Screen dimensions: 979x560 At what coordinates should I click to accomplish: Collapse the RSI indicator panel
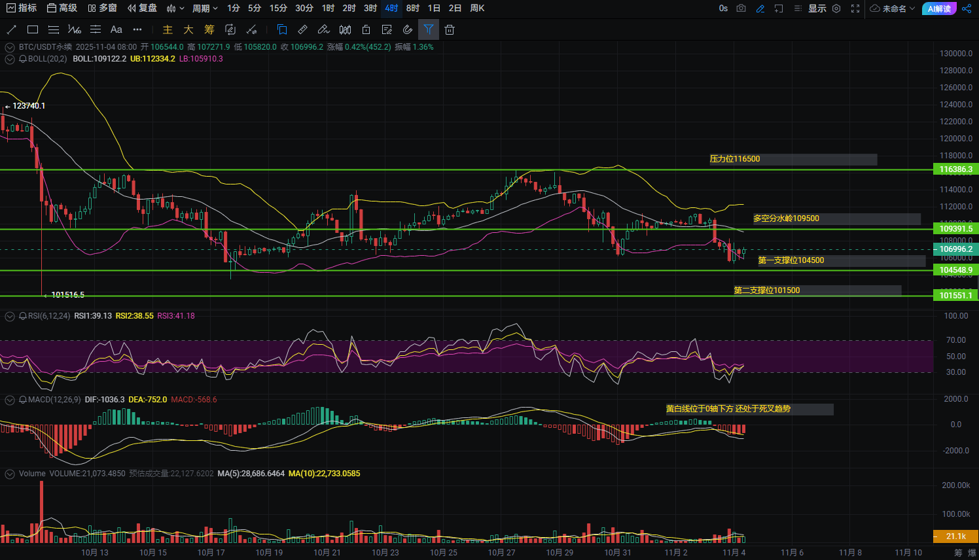tap(10, 316)
